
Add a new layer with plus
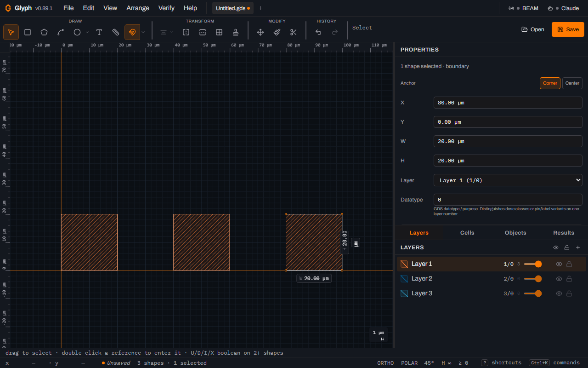(578, 247)
